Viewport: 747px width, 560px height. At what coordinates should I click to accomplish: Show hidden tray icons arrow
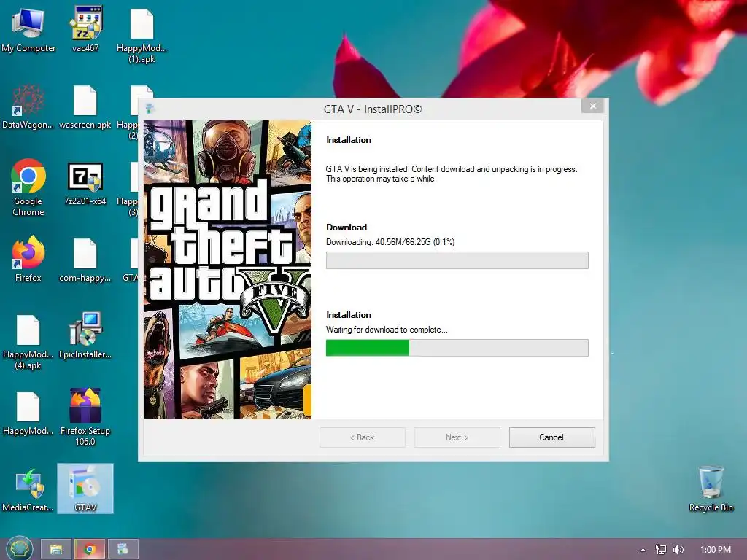[643, 550]
